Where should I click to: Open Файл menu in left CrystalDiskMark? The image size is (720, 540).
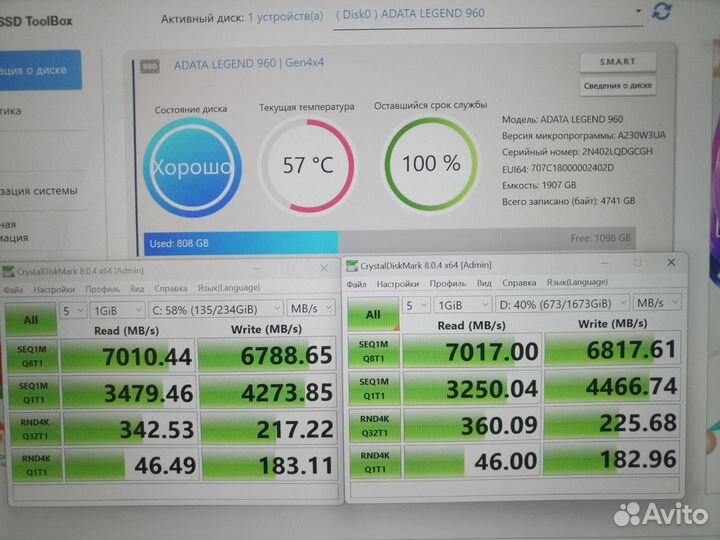pyautogui.click(x=13, y=290)
